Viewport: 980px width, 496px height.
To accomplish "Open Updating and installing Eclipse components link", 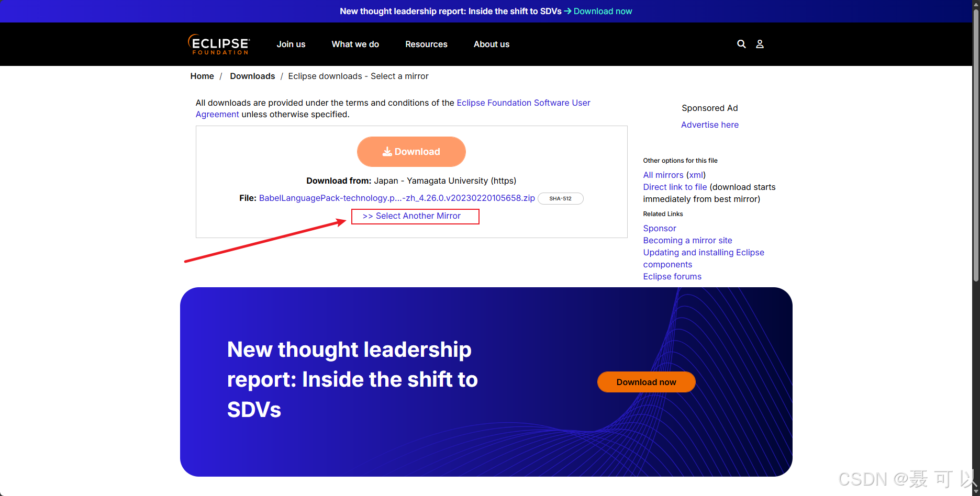I will pos(704,258).
